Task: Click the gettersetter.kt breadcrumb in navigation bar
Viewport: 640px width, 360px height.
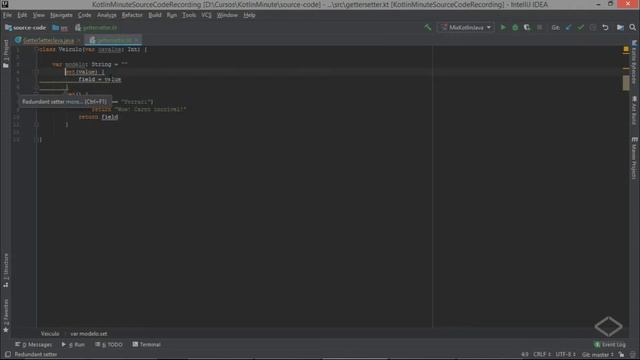Action: 96,28
